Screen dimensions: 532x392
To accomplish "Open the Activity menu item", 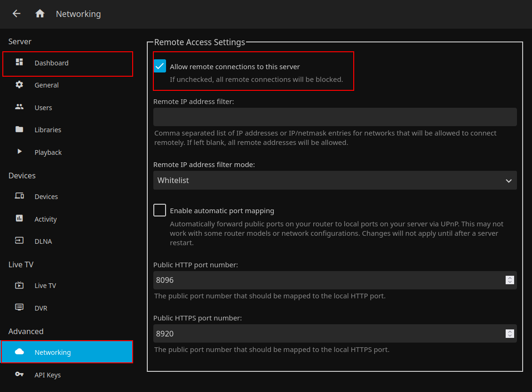I will [46, 219].
